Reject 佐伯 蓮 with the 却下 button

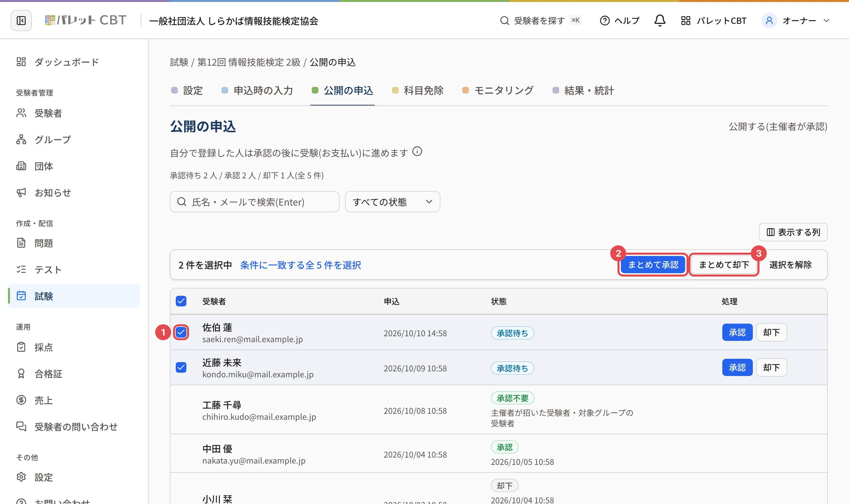click(x=771, y=332)
